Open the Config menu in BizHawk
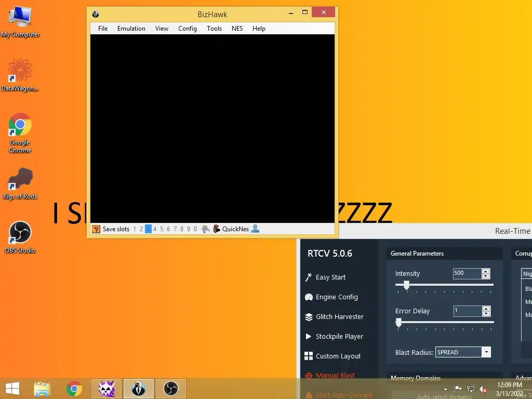Viewport: 532px width, 399px height. pos(188,29)
